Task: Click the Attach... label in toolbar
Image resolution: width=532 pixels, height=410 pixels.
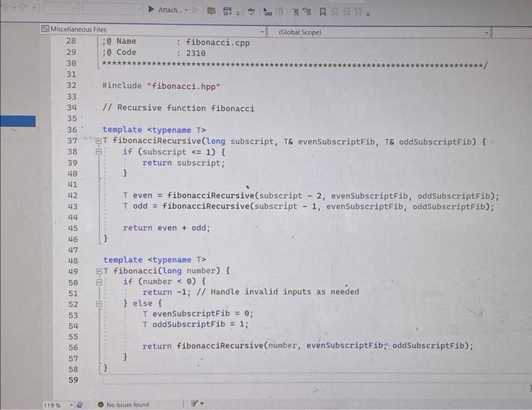Action: 170,10
